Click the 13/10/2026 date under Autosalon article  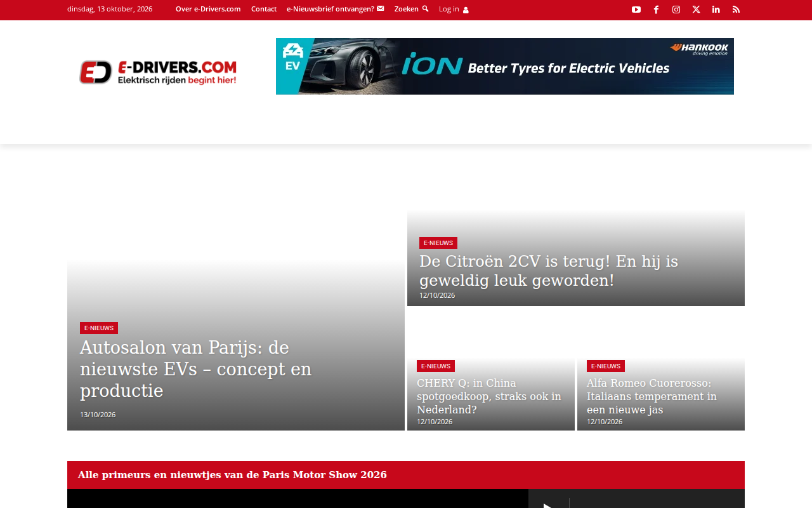98,415
